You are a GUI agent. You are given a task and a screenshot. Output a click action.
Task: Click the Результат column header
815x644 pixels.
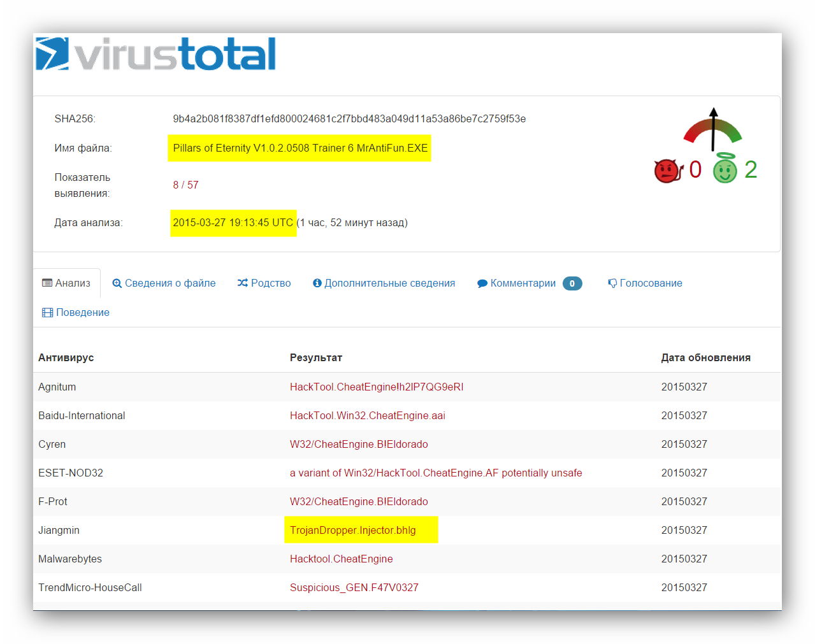(x=316, y=357)
